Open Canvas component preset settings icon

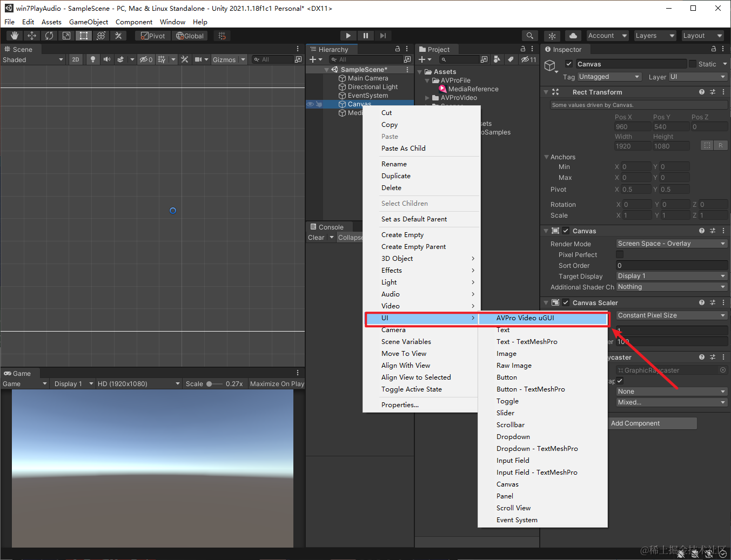pyautogui.click(x=713, y=231)
